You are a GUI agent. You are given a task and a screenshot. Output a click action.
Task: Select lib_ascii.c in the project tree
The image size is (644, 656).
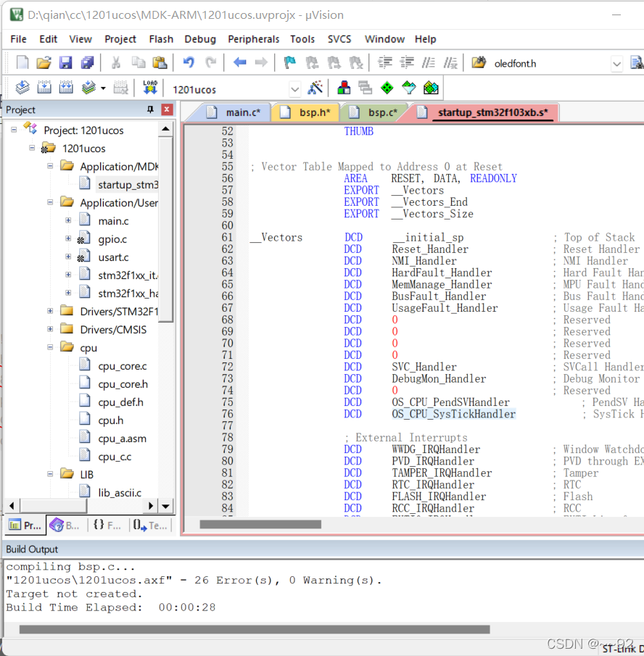[120, 493]
